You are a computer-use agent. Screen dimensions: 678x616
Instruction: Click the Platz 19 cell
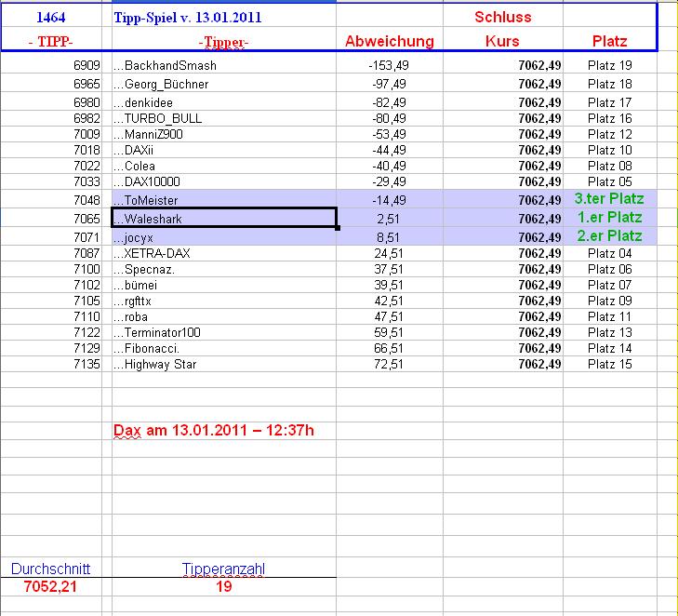click(x=610, y=65)
